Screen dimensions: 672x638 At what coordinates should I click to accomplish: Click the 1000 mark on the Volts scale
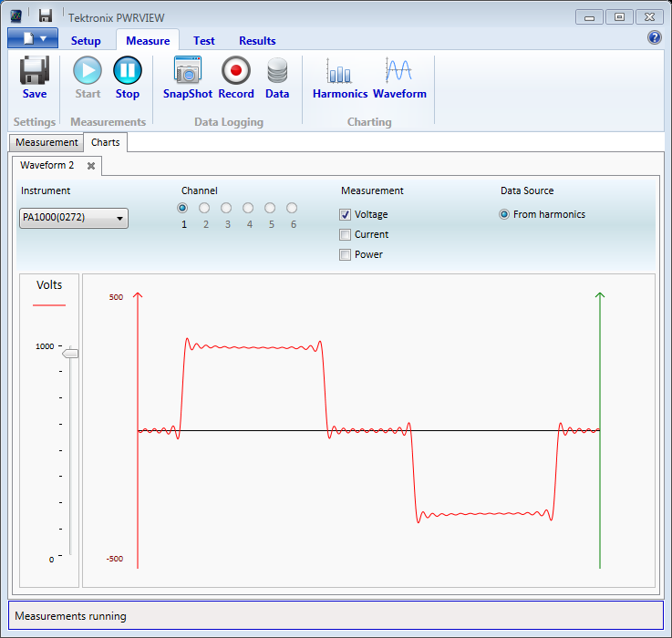point(45,346)
